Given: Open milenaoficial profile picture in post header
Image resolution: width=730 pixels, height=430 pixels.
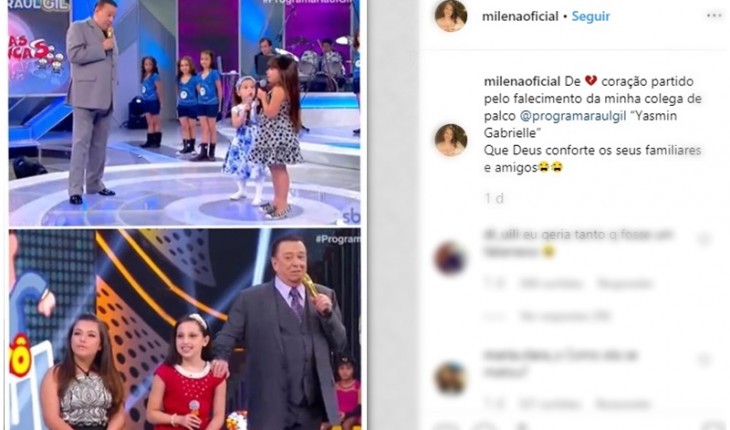Looking at the screenshot, I should point(451,16).
